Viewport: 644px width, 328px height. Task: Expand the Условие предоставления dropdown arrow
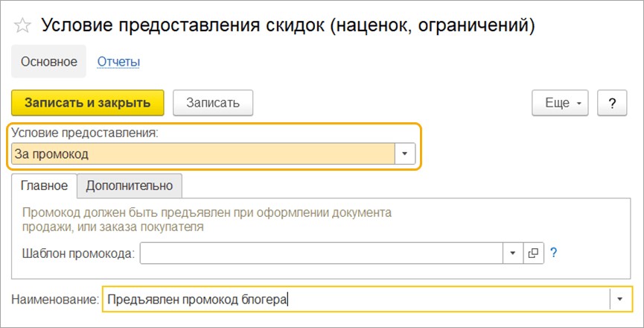(404, 154)
